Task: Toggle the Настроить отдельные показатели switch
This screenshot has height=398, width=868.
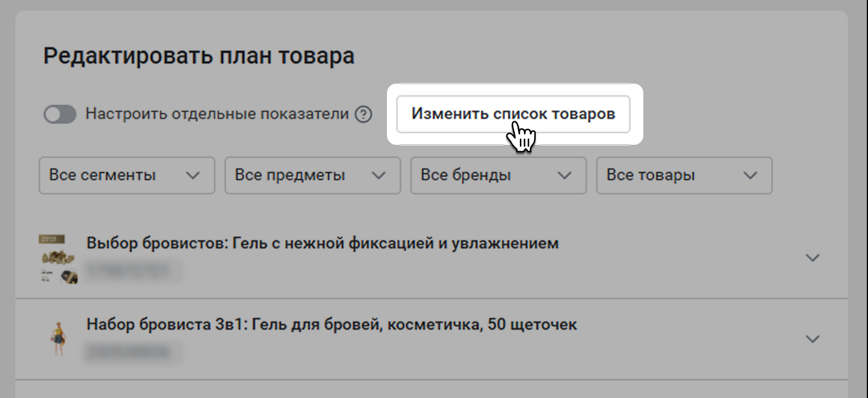Action: [x=60, y=114]
